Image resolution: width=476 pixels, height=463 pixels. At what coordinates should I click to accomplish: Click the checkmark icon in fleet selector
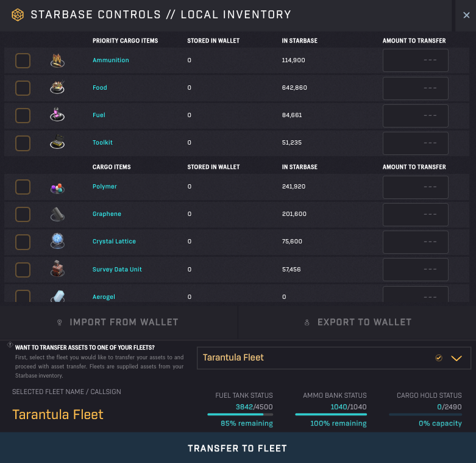439,358
